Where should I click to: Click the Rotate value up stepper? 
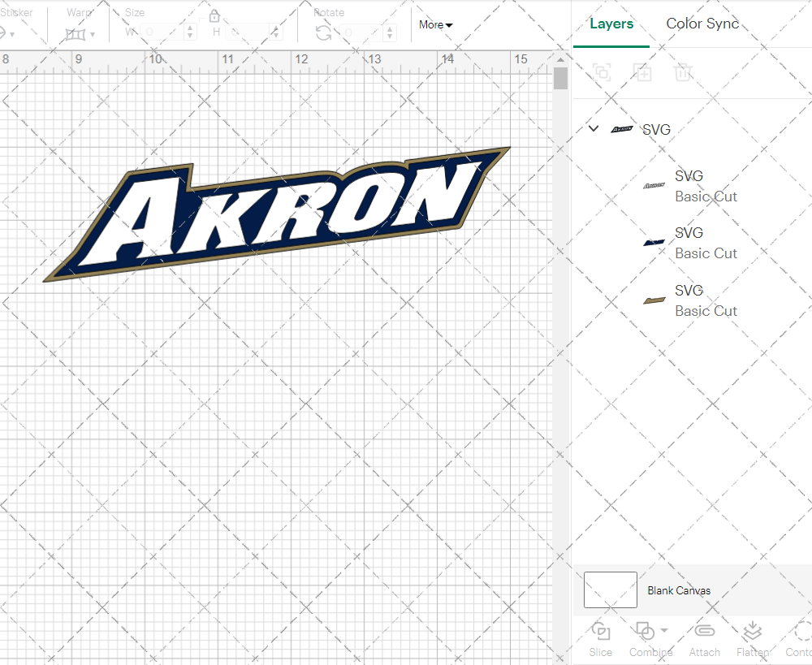(388, 29)
